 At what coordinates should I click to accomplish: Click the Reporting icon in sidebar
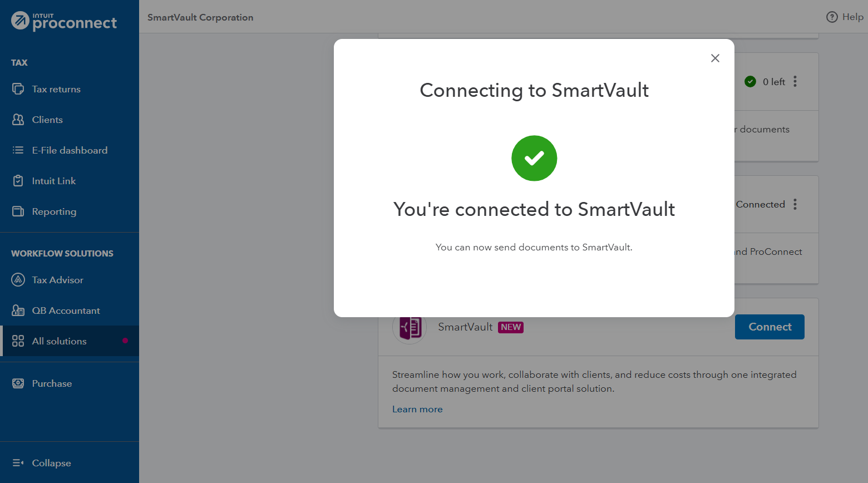coord(18,211)
